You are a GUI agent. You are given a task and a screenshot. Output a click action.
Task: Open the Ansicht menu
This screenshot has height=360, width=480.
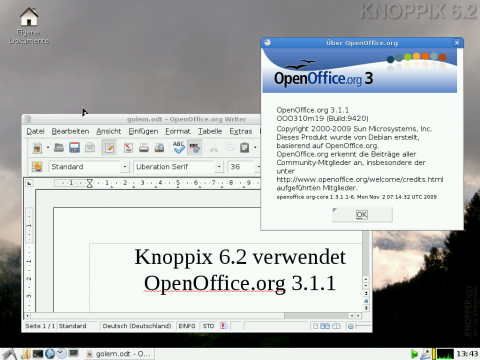point(109,131)
